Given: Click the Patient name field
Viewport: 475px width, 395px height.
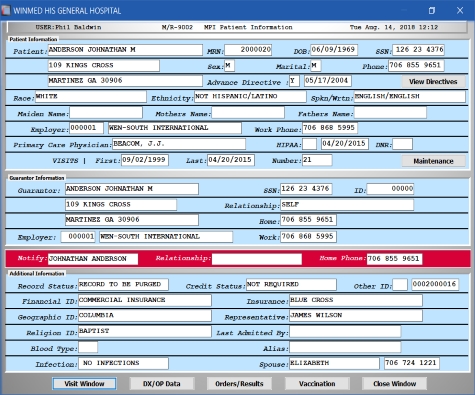Looking at the screenshot, I should (x=125, y=50).
